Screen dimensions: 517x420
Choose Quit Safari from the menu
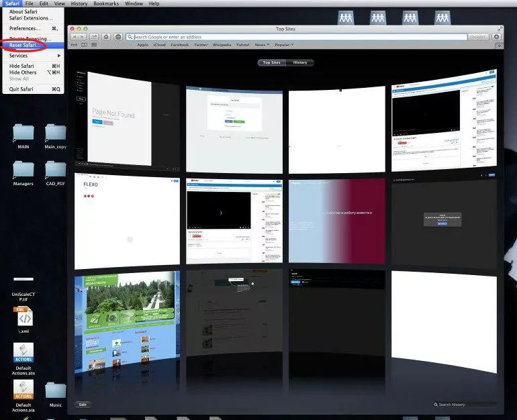[x=34, y=89]
